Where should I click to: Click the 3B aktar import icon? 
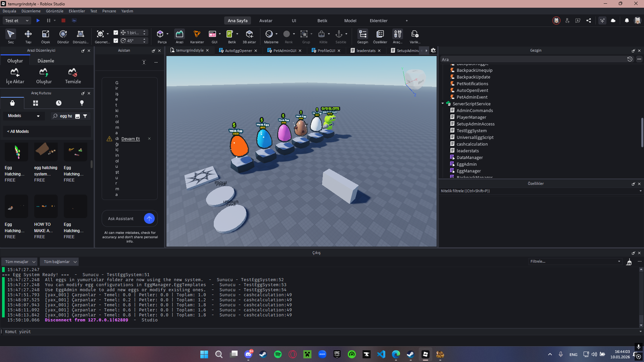[x=249, y=36]
